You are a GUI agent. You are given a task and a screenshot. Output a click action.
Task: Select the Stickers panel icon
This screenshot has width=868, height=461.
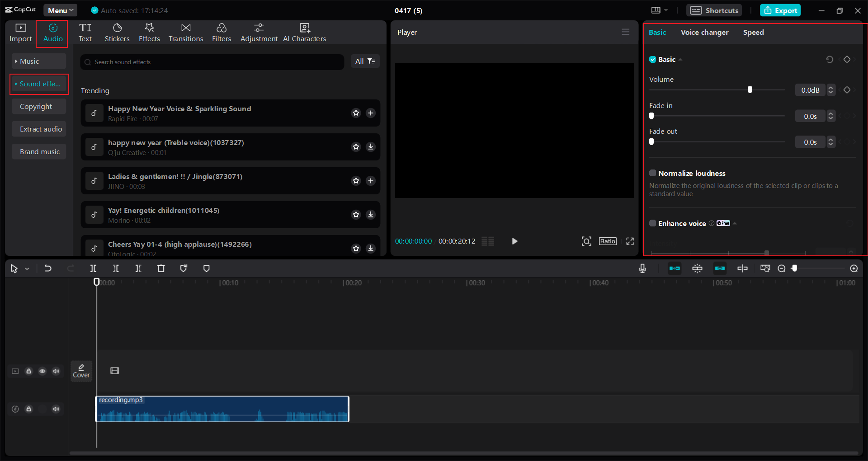117,32
